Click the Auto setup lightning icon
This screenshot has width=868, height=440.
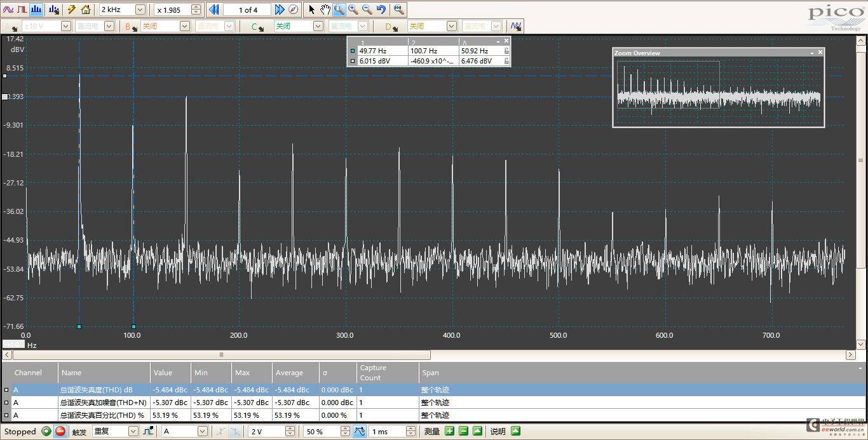click(x=72, y=10)
